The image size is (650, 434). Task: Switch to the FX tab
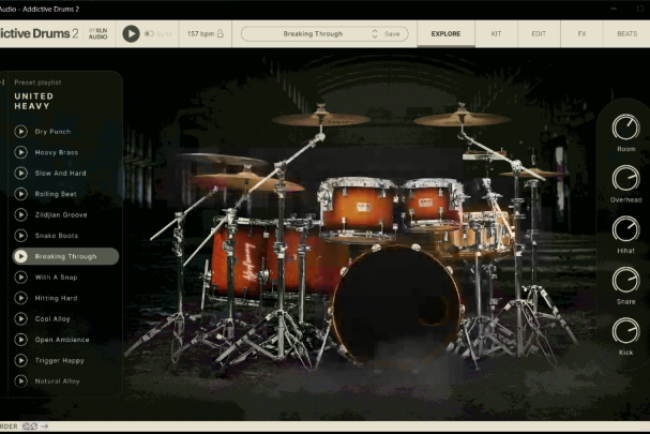[x=582, y=34]
